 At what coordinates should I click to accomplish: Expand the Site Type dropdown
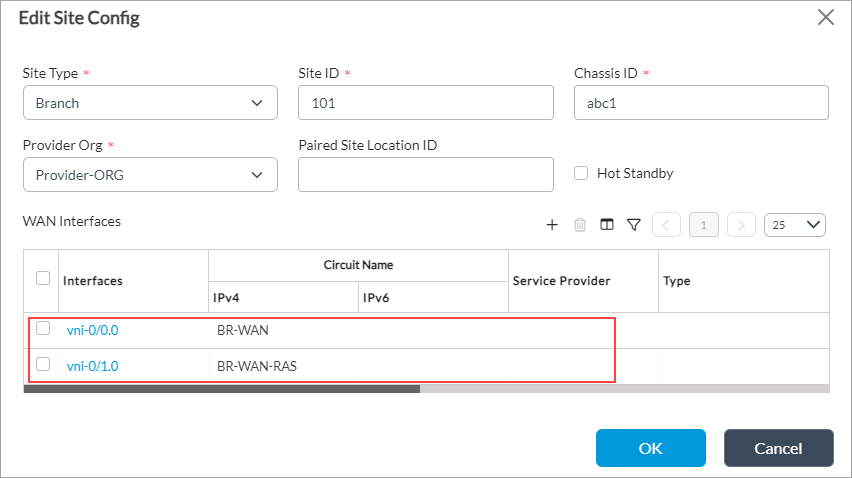coord(150,102)
